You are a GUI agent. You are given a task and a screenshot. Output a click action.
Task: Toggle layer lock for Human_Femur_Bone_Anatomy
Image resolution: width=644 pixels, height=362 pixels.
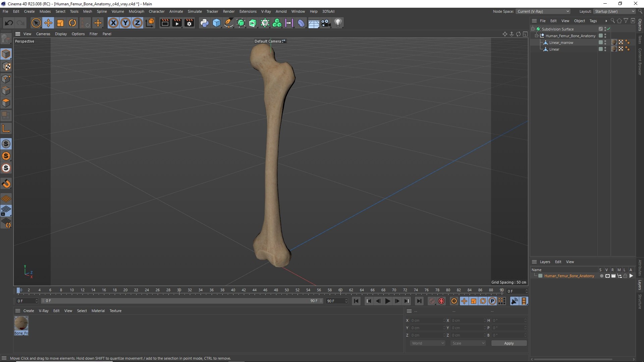click(625, 276)
